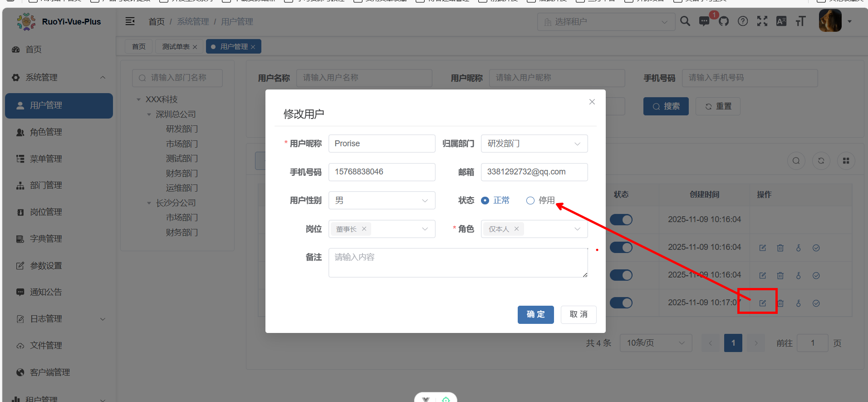Click the font size layout icon

(801, 21)
